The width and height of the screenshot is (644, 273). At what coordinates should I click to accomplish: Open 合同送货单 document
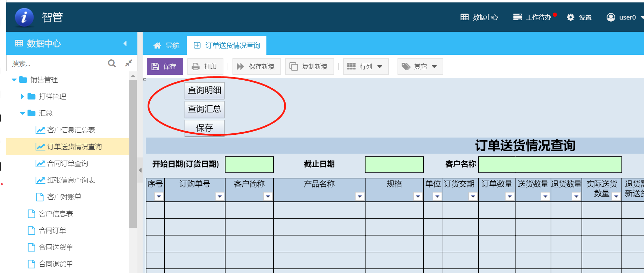pos(50,247)
